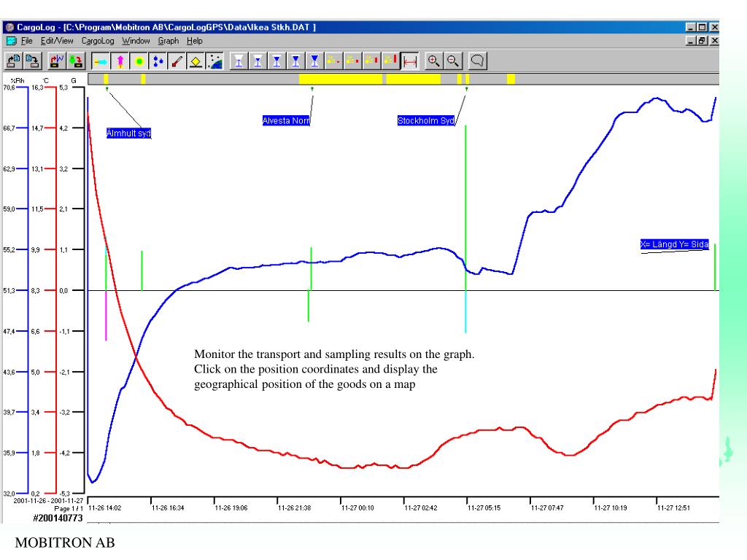Click the 11-26 14:02 time label

(x=105, y=508)
